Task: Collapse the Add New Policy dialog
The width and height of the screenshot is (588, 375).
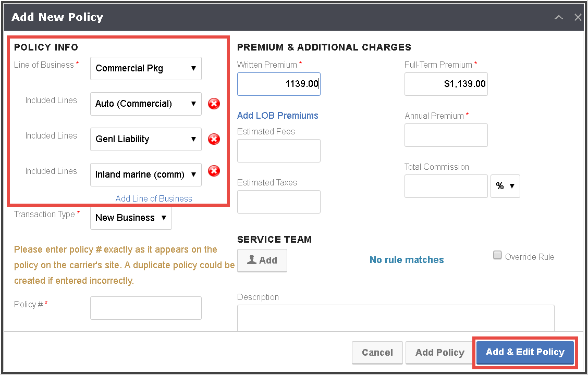Action: click(558, 17)
